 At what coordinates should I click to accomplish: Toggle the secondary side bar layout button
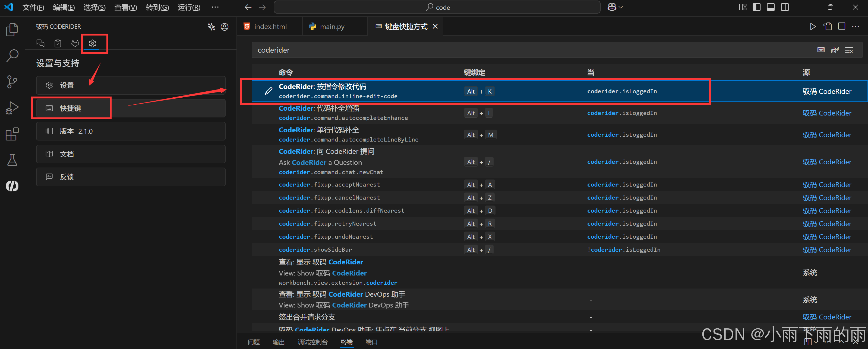point(785,7)
